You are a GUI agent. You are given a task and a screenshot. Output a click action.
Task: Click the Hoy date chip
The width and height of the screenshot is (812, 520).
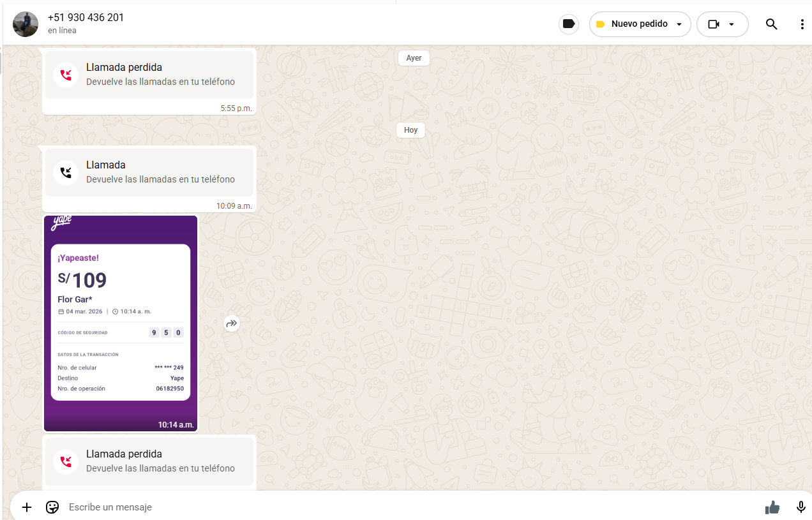tap(410, 130)
